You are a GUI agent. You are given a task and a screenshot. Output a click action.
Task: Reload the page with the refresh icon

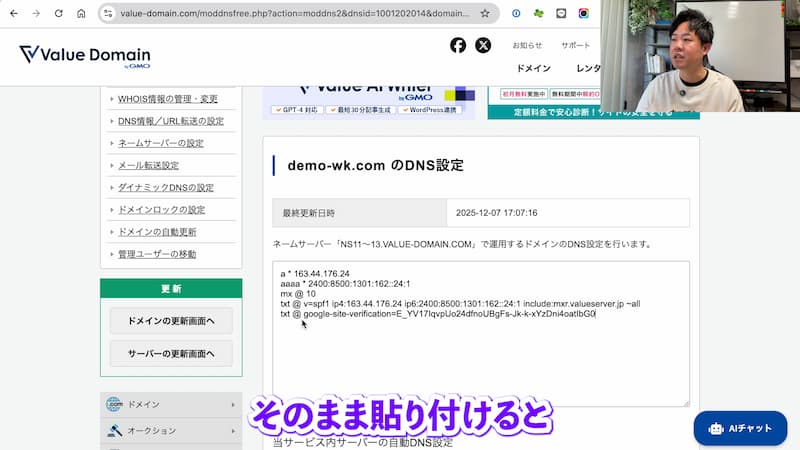point(59,14)
